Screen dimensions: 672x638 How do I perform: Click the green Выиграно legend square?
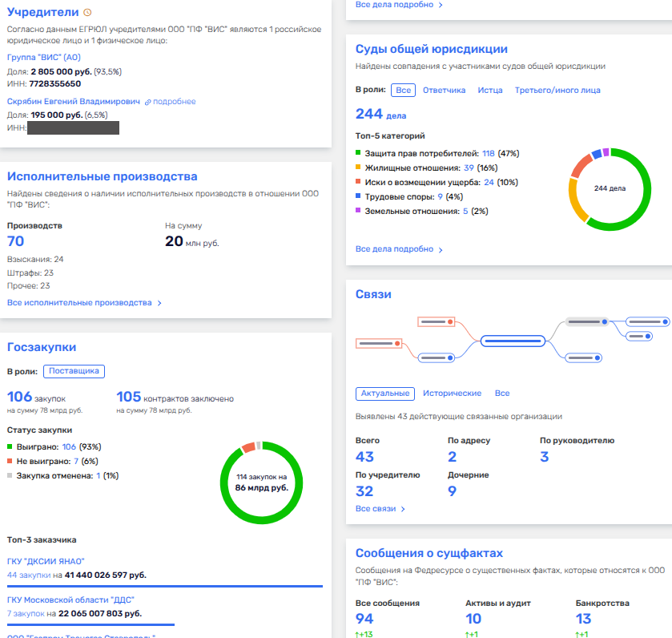10,446
